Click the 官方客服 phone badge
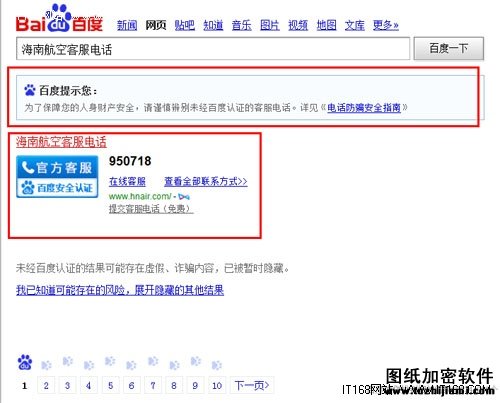 click(x=57, y=167)
